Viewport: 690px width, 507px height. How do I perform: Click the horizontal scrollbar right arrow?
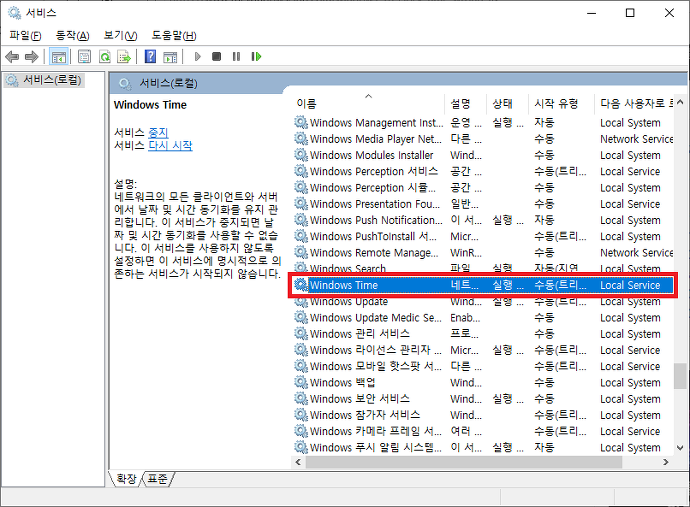pos(666,462)
